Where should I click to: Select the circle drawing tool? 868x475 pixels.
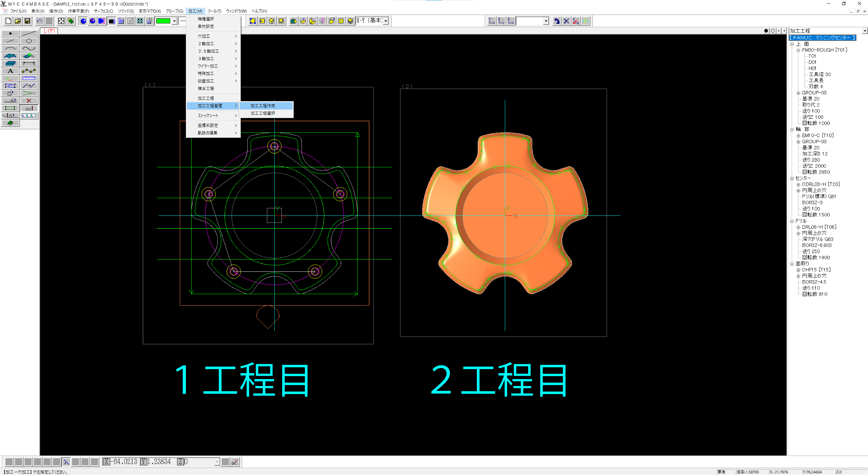[x=29, y=41]
